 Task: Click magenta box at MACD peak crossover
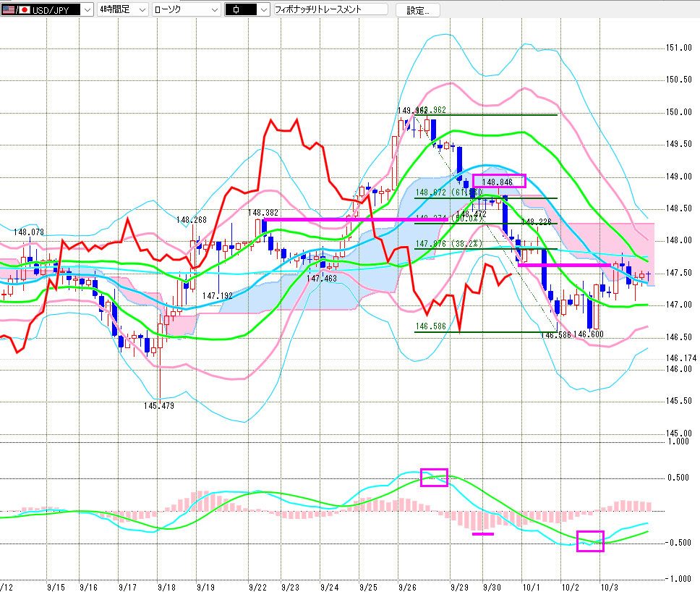(434, 477)
